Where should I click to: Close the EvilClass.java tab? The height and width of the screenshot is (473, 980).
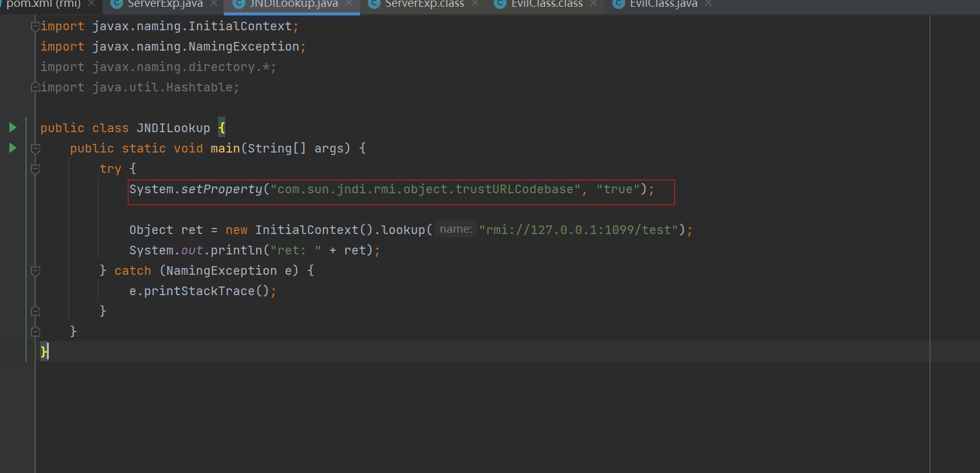[708, 4]
